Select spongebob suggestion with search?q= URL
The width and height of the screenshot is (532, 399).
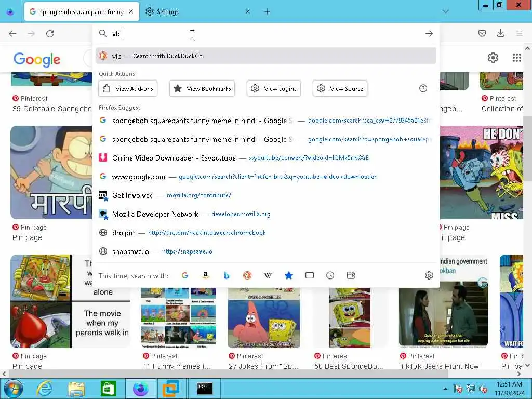click(266, 139)
